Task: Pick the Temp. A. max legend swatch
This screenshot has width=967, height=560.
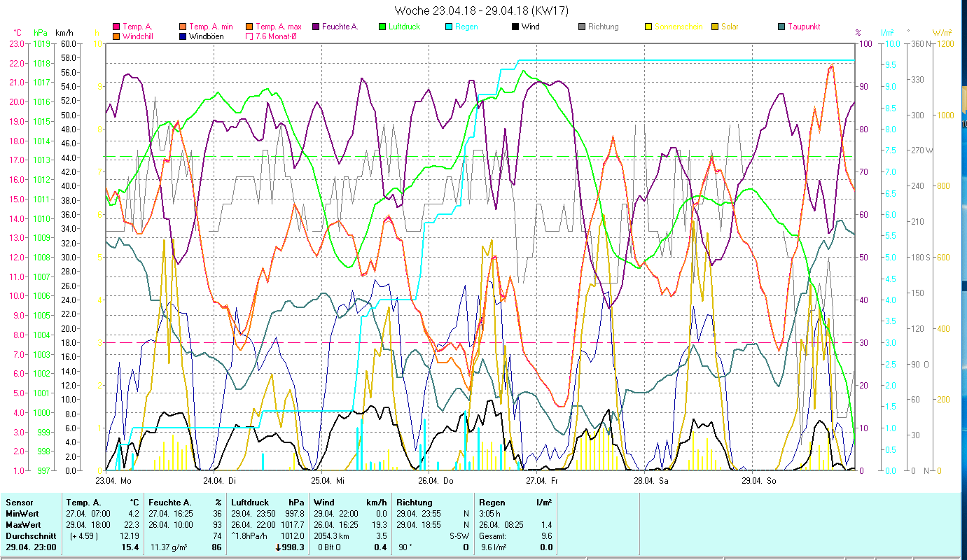Action: point(250,27)
